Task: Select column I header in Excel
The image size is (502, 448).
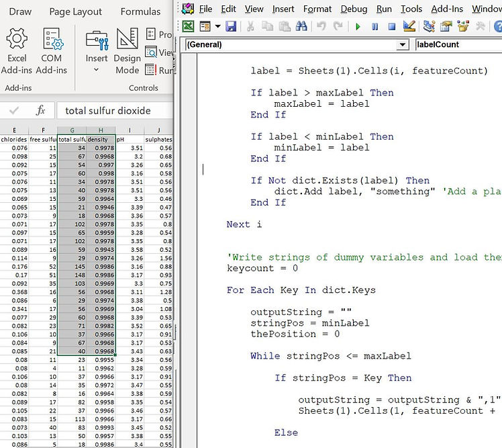Action: click(x=130, y=130)
